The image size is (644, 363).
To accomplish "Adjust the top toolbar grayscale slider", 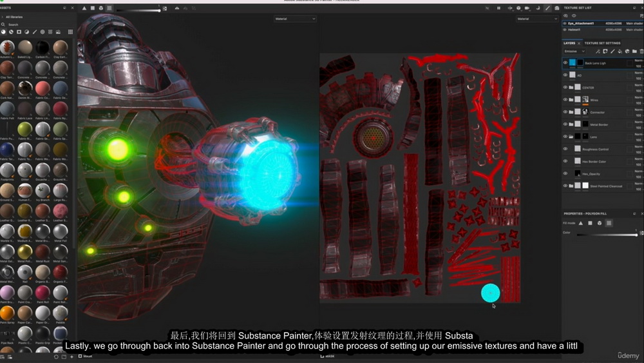I will [138, 10].
